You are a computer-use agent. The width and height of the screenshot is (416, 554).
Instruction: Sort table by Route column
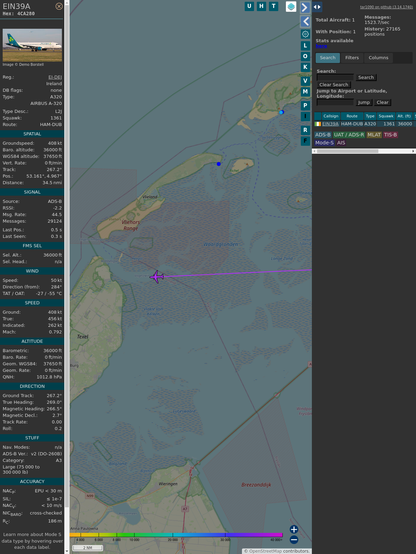click(x=352, y=116)
